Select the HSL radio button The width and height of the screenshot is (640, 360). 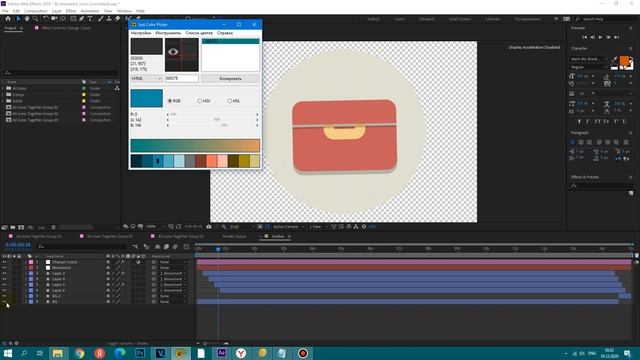(229, 101)
